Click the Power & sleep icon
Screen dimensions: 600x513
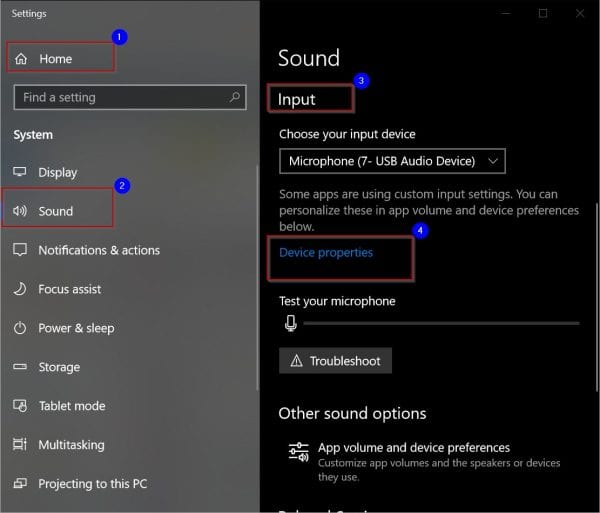19,328
